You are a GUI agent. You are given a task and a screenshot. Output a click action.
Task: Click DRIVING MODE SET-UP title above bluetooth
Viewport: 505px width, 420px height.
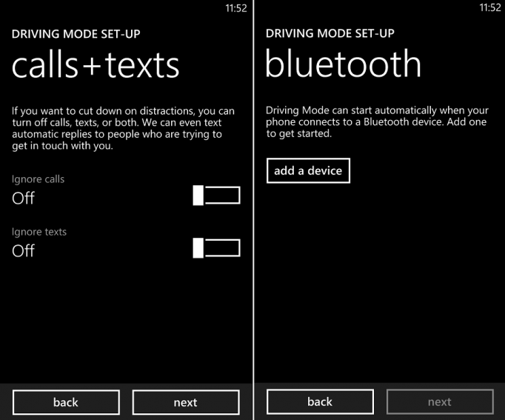pyautogui.click(x=330, y=33)
